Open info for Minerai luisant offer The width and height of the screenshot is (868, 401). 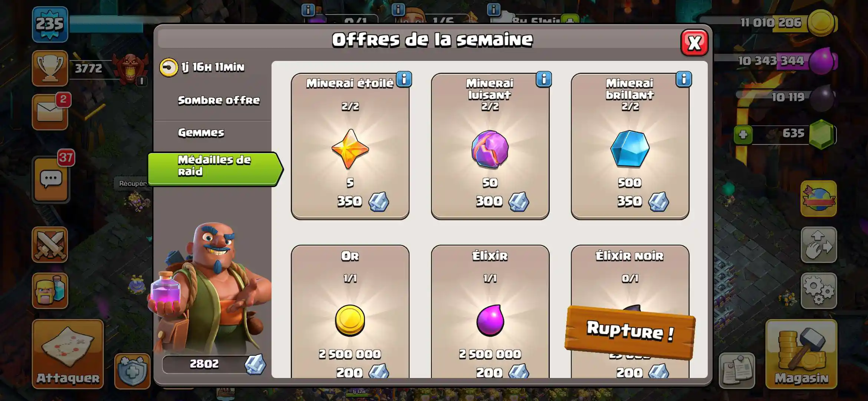[x=544, y=79]
